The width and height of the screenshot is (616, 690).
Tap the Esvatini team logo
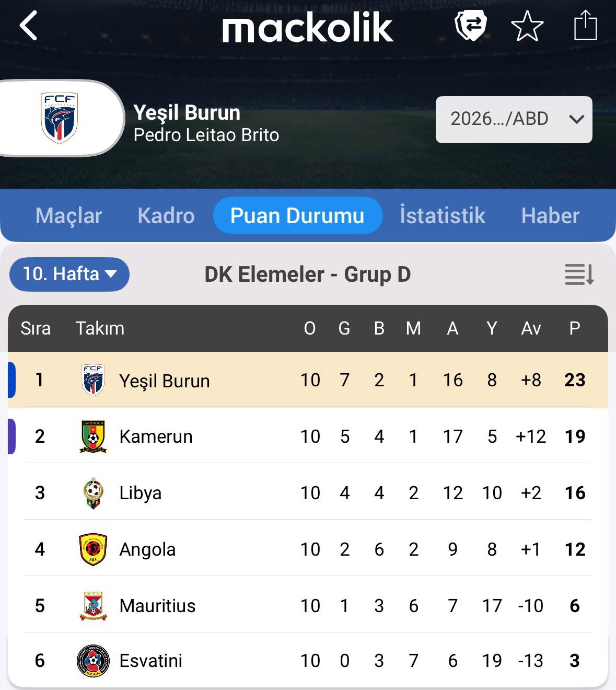tap(93, 661)
